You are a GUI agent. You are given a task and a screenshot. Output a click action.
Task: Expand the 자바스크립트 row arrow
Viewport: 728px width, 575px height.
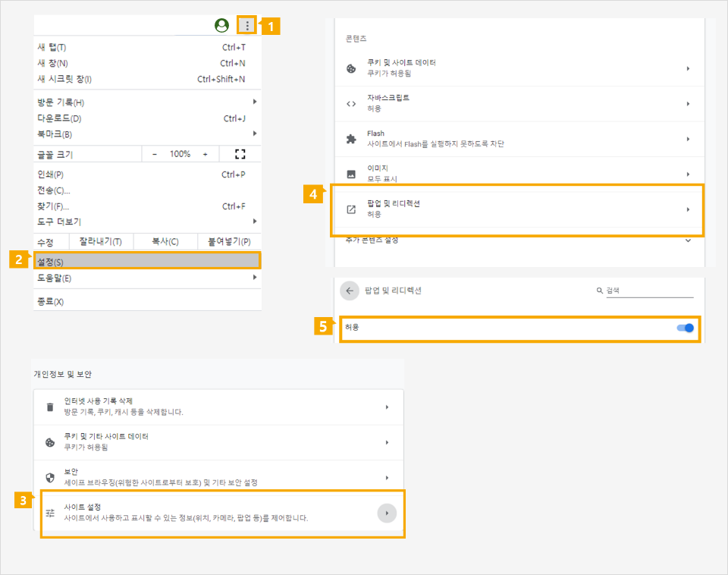(688, 104)
